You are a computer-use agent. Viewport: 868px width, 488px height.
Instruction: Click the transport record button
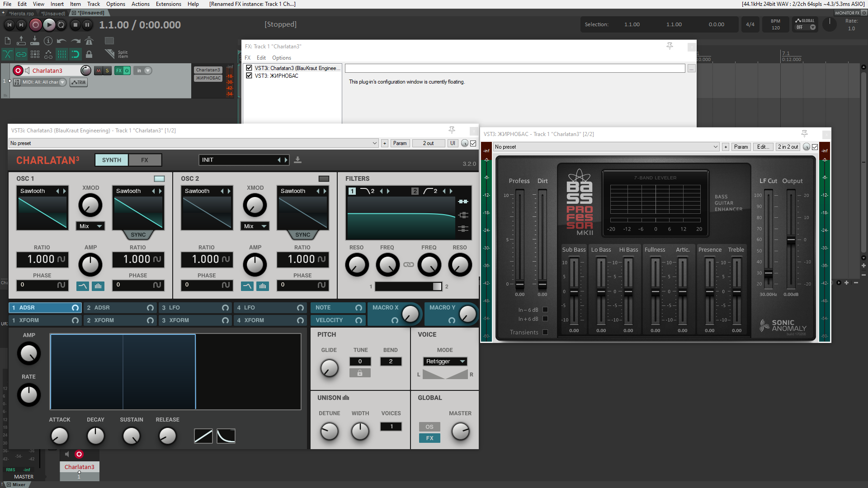coord(35,25)
